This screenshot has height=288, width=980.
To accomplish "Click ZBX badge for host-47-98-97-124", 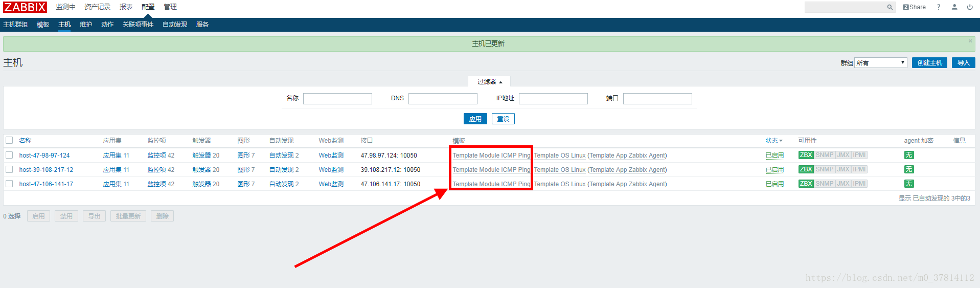I will (x=806, y=155).
